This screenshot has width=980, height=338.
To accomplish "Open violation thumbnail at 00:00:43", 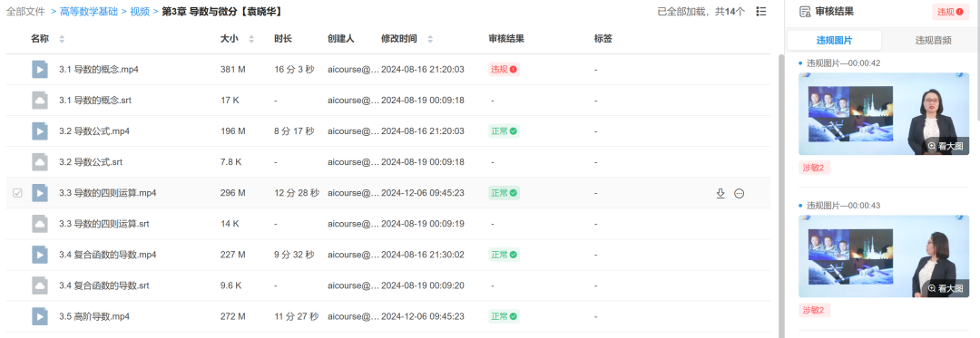I will pos(883,256).
